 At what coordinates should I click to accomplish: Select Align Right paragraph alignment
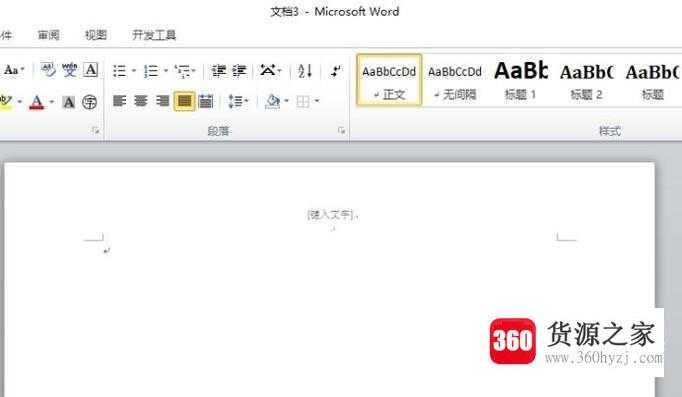click(162, 101)
